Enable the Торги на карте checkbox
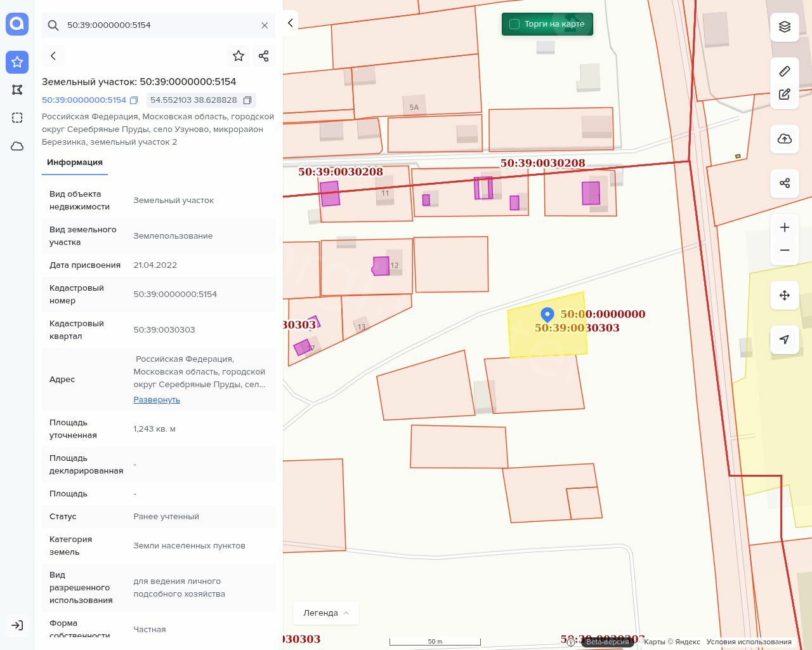The image size is (812, 650). [515, 24]
